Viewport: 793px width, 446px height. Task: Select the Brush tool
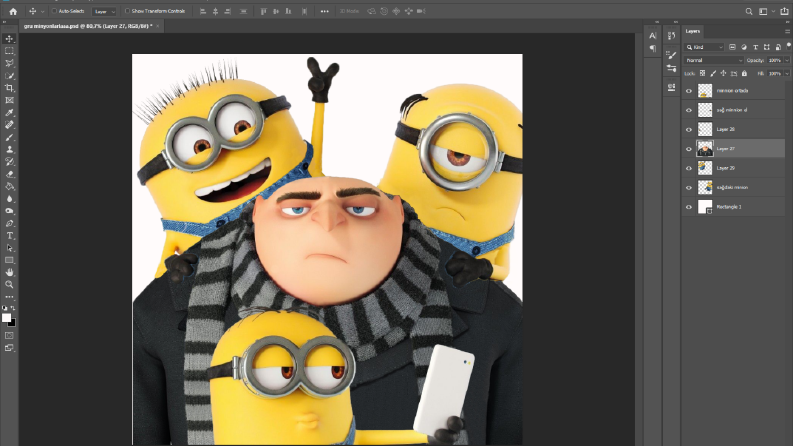click(9, 137)
